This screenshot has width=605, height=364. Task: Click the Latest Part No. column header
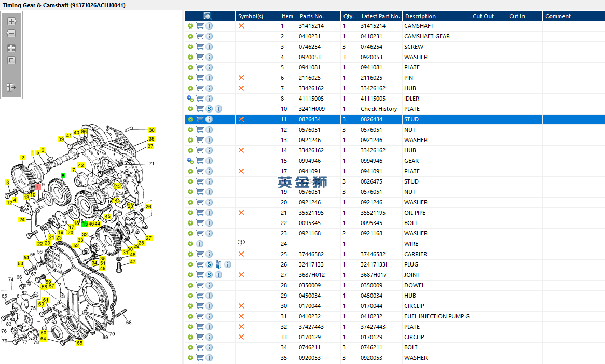tap(380, 16)
